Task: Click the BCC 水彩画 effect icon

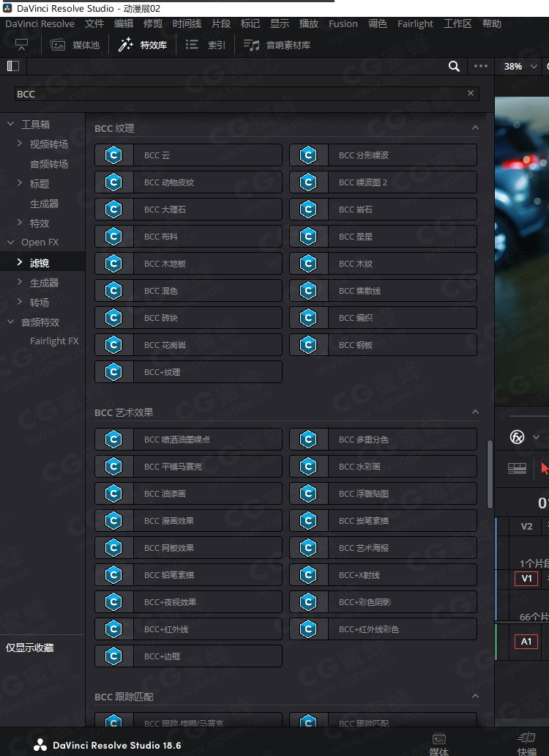Action: 308,466
